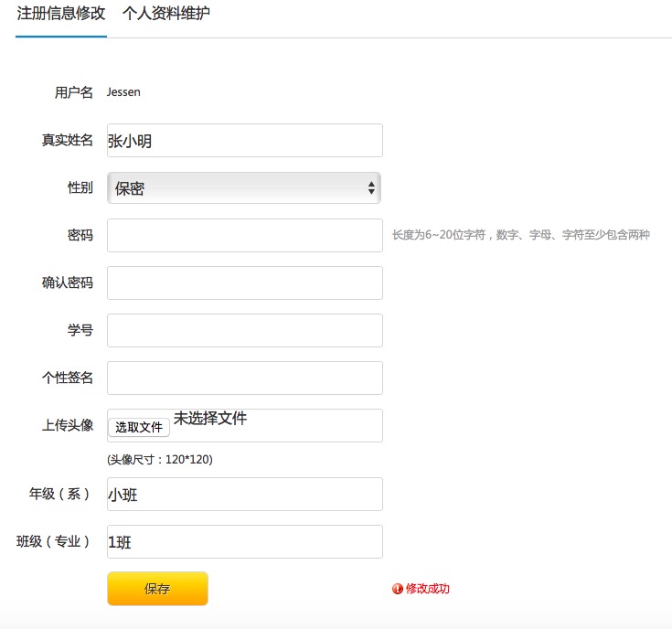Click the red exclamation icon beside 修改成功
This screenshot has width=672, height=629.
pos(398,589)
